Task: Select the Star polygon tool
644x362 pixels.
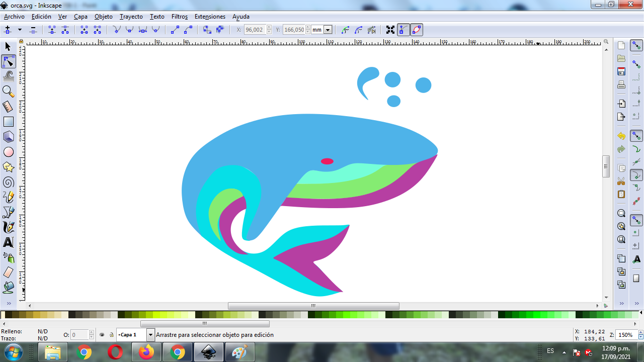Action: pyautogui.click(x=8, y=167)
